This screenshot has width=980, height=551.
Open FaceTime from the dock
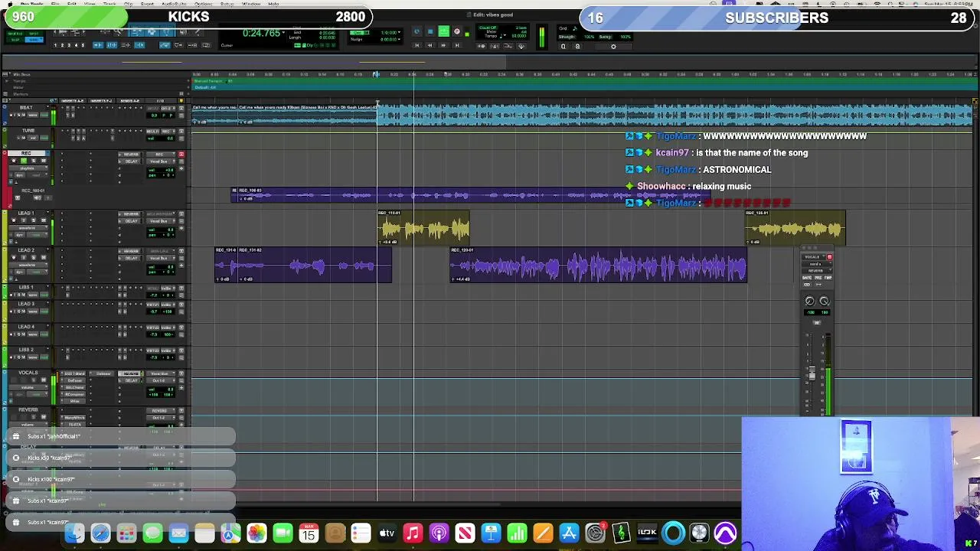tap(283, 533)
